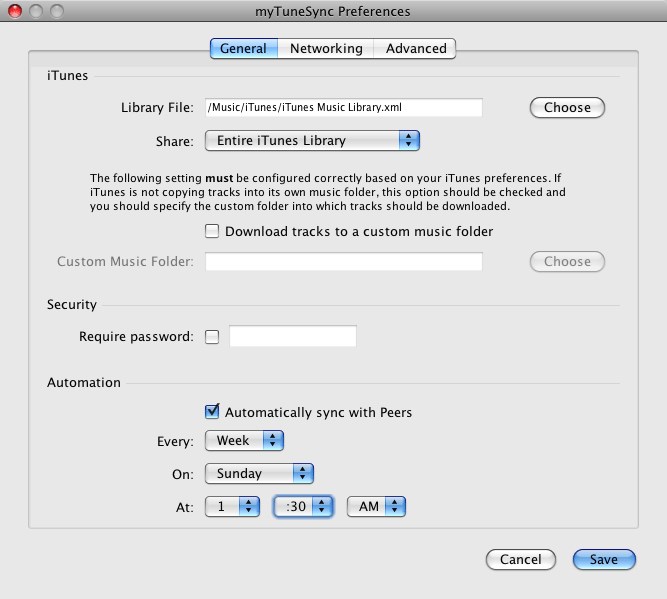The image size is (667, 599).
Task: Uncheck Automatically sync with Peers
Action: pyautogui.click(x=212, y=411)
